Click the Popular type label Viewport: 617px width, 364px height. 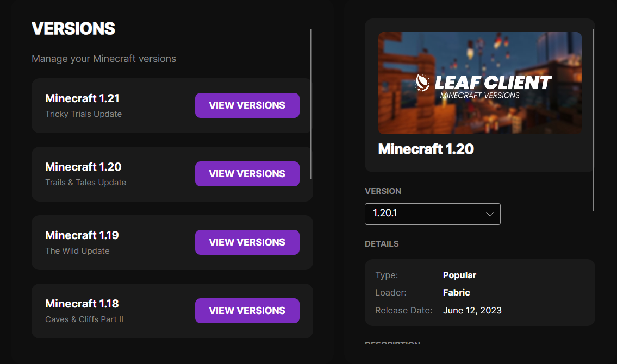[459, 275]
